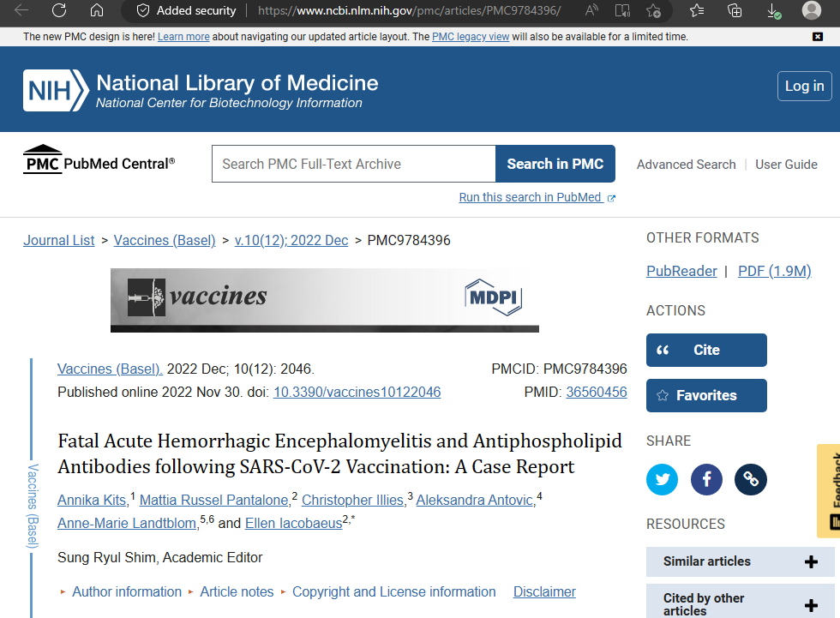840x618 pixels.
Task: Open author Anne-Marie Landtblom
Action: point(127,523)
